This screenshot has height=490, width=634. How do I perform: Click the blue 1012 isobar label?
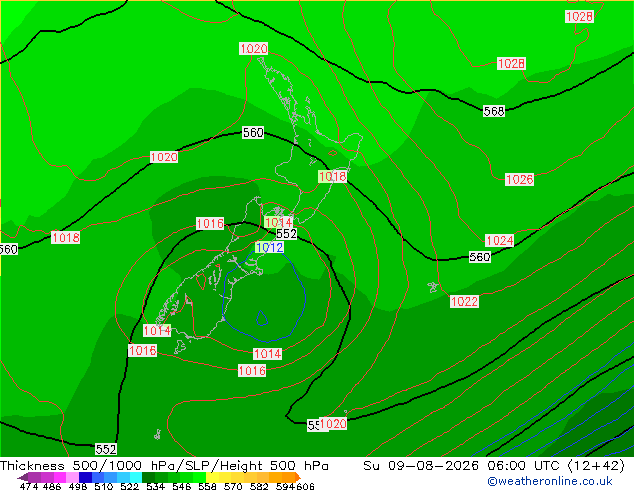(269, 247)
